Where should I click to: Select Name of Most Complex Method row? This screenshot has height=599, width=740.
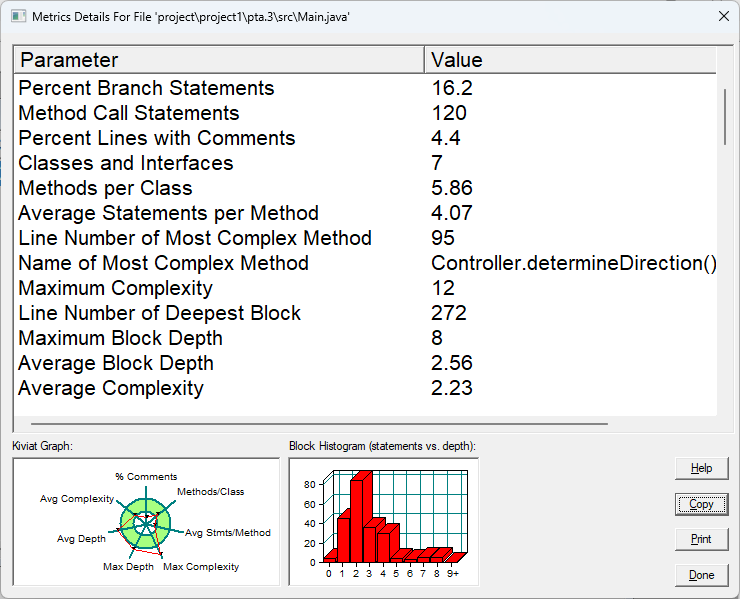(x=365, y=263)
